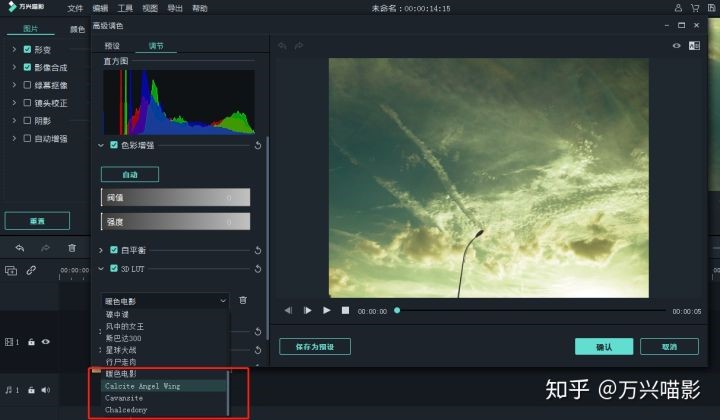Viewport: 720px width, 420px height.
Task: Click the 阈值 slider bar
Action: click(175, 197)
